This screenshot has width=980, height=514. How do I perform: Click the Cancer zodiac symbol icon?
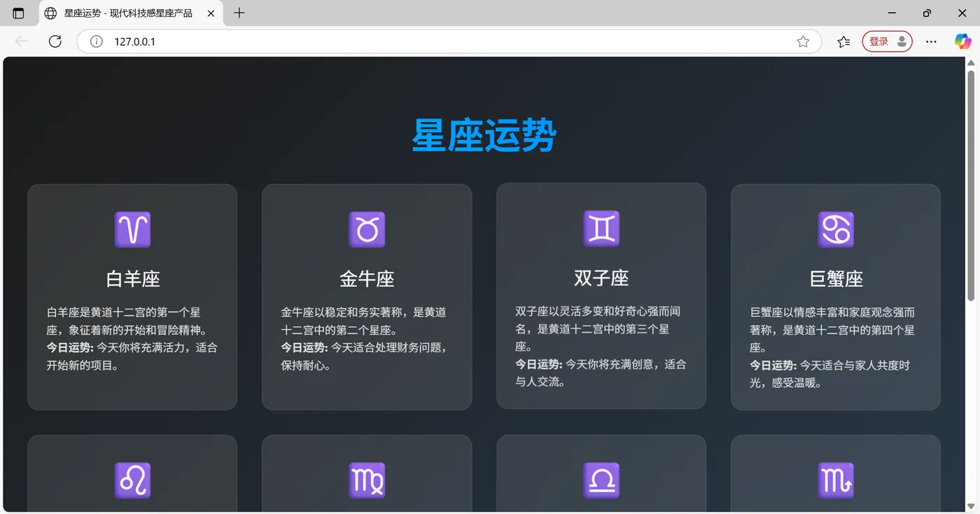coord(836,230)
